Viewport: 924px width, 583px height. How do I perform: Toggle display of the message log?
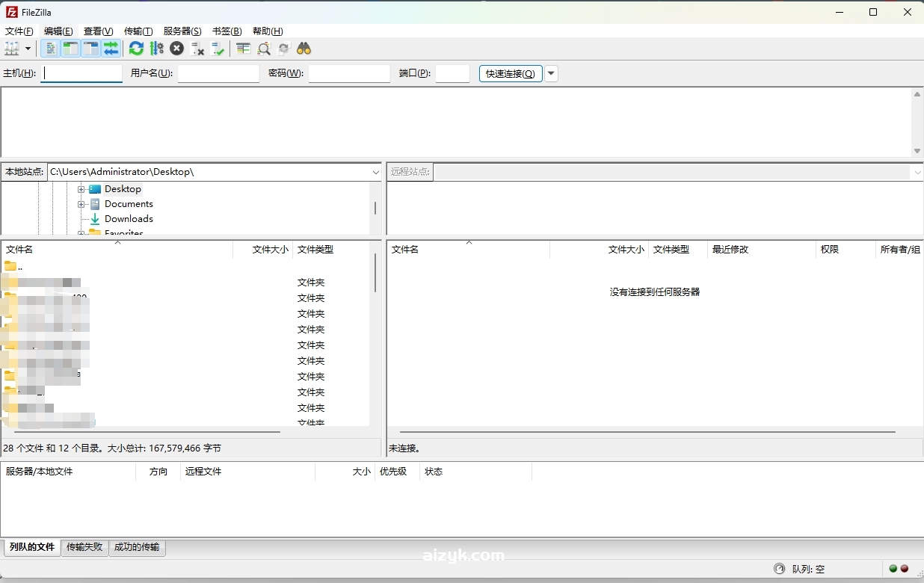pos(50,49)
